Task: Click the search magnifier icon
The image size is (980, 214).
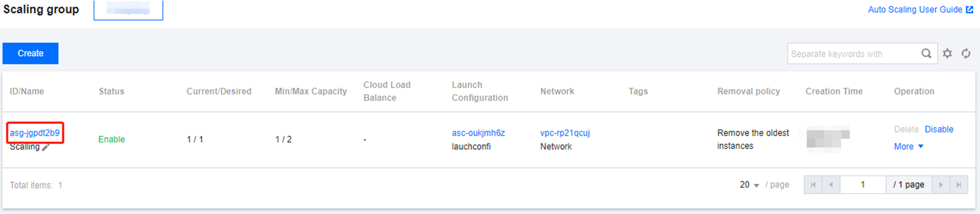Action: 926,53
